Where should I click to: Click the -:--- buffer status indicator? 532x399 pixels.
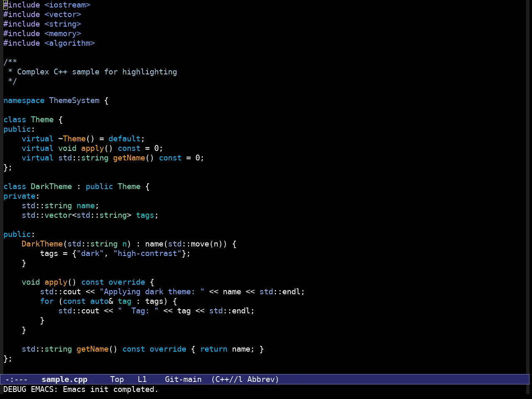(x=16, y=379)
